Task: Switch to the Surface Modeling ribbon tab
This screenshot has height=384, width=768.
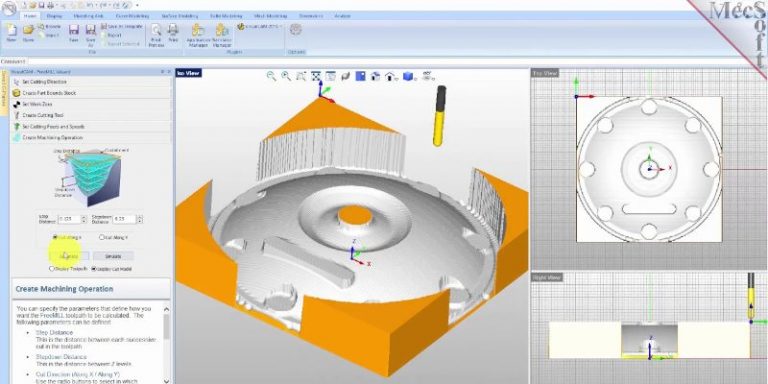Action: (180, 16)
